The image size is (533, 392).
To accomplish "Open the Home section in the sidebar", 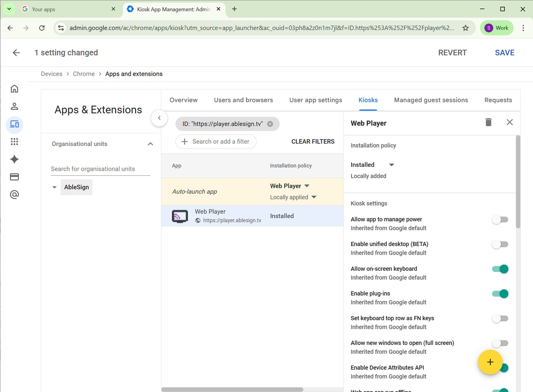I will point(14,89).
